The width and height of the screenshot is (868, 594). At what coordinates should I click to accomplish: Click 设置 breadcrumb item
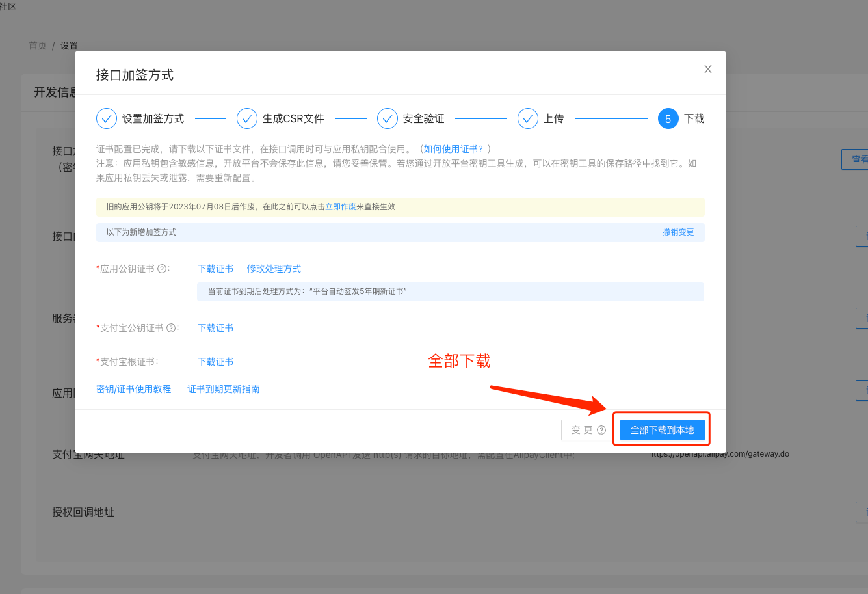tap(69, 46)
